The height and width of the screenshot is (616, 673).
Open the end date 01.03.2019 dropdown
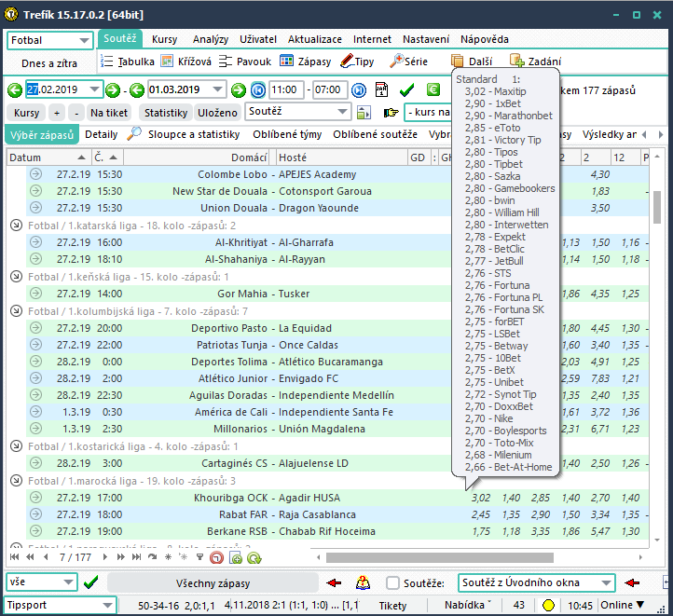(x=217, y=89)
